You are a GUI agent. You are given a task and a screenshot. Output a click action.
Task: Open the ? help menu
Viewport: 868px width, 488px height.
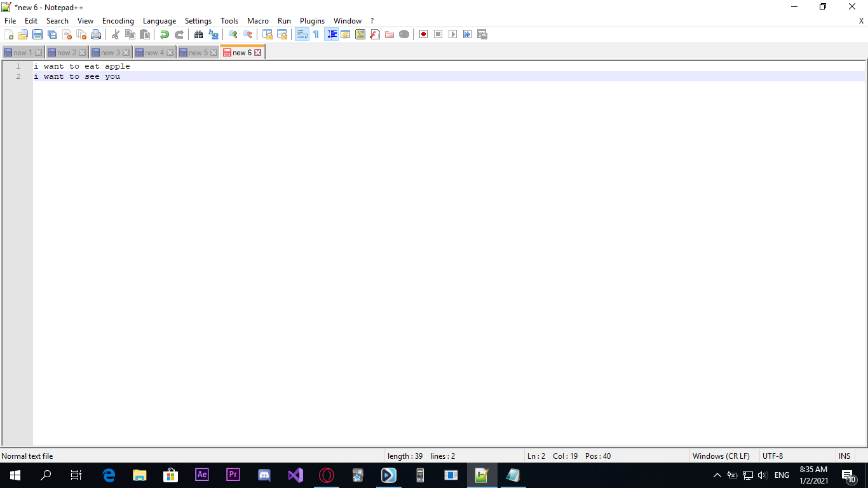(x=372, y=21)
